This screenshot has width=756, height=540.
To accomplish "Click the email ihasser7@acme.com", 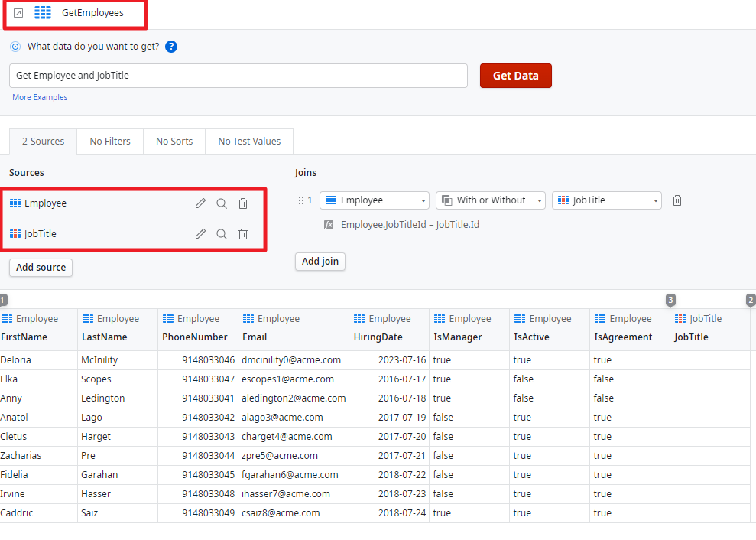I will pyautogui.click(x=286, y=494).
